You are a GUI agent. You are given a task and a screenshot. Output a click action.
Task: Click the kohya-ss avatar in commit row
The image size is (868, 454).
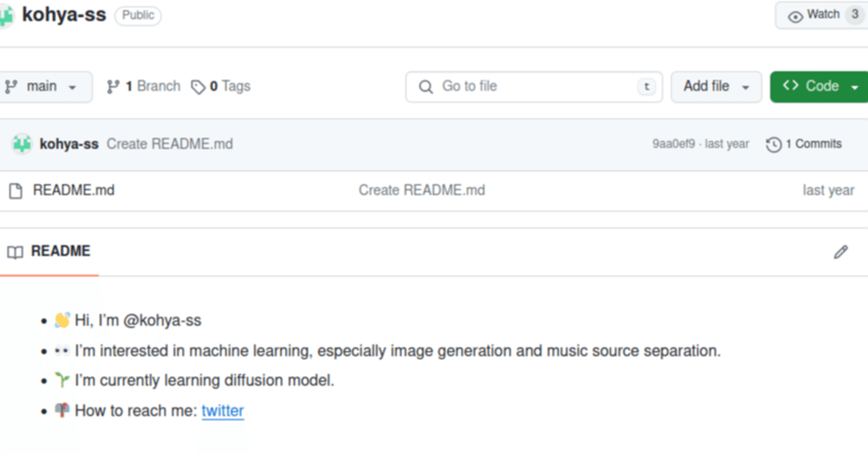point(22,144)
